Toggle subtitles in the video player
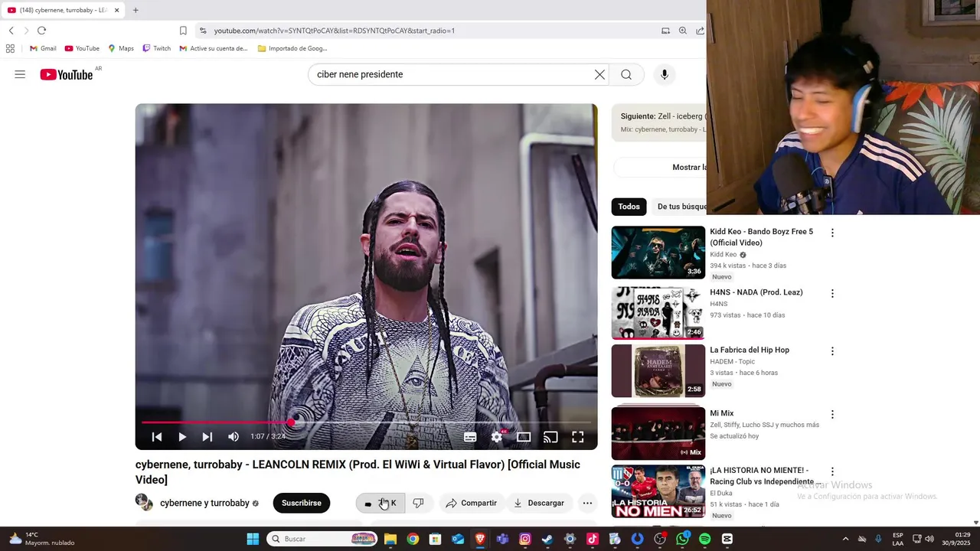The width and height of the screenshot is (980, 551). pyautogui.click(x=470, y=437)
